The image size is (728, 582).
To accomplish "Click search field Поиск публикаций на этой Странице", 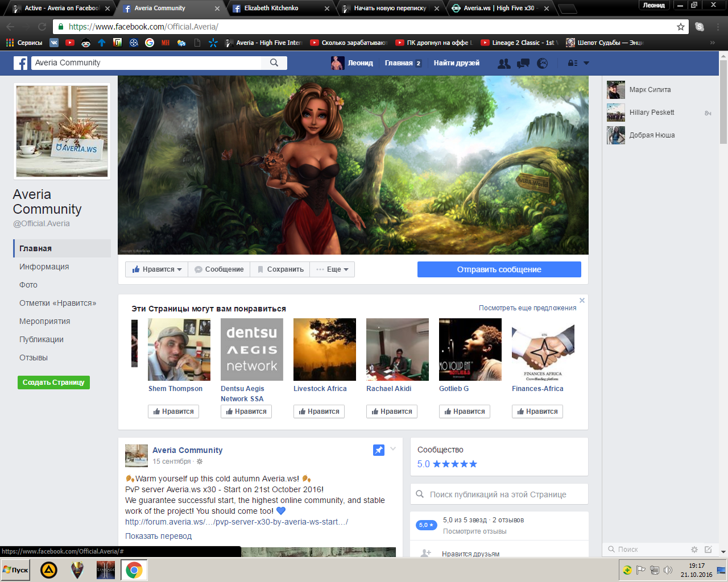I will coord(499,494).
